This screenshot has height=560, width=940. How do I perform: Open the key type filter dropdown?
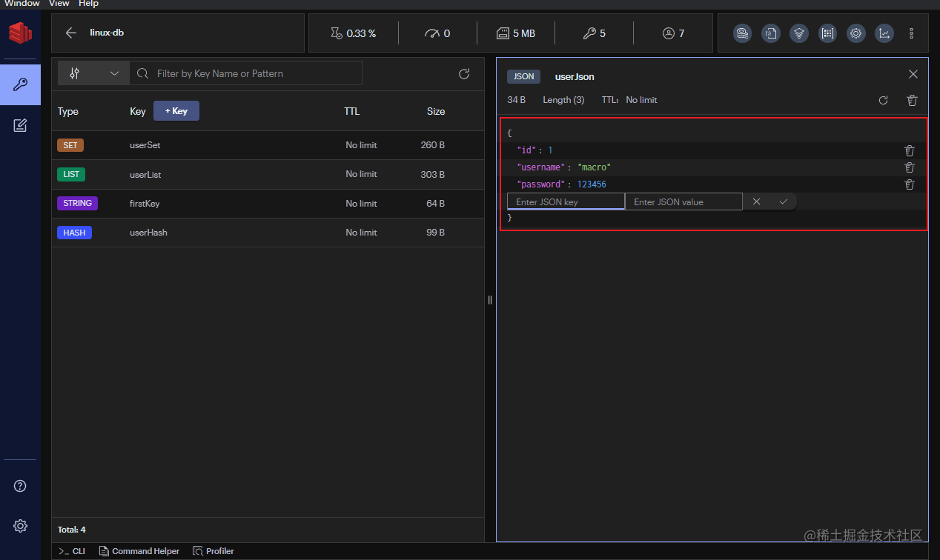pos(94,73)
